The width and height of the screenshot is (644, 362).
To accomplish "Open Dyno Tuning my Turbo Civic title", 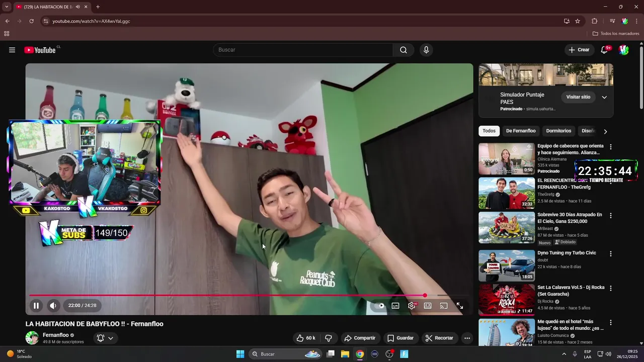I will (x=567, y=253).
